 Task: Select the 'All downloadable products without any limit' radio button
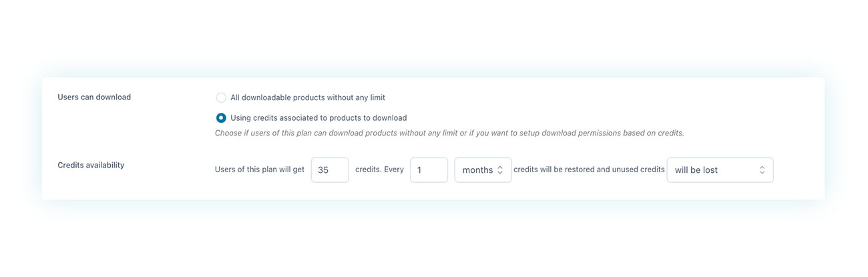(x=221, y=97)
